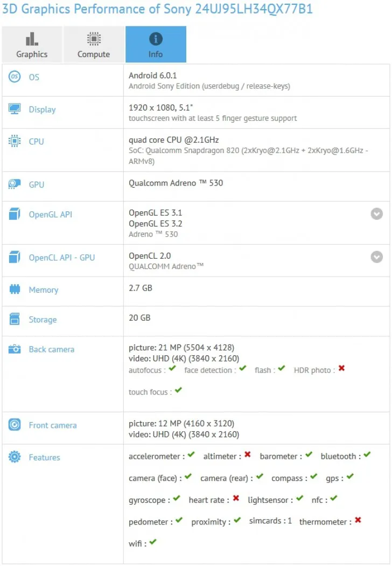Click the OpenCL API - GPU label
Screen dimensions: 392x566
(61, 258)
